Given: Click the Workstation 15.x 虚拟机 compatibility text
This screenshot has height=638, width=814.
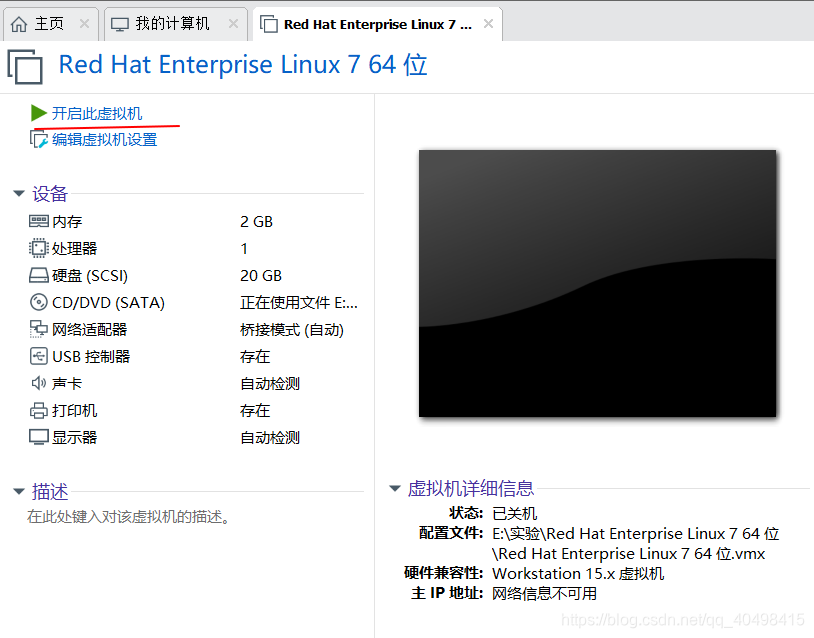Looking at the screenshot, I should coord(578,574).
